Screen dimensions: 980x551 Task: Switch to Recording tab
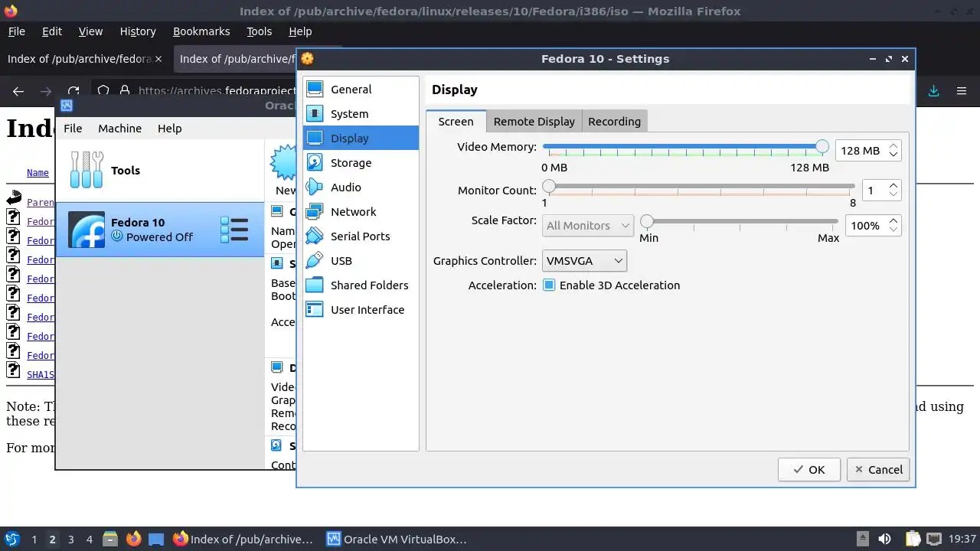(x=614, y=121)
